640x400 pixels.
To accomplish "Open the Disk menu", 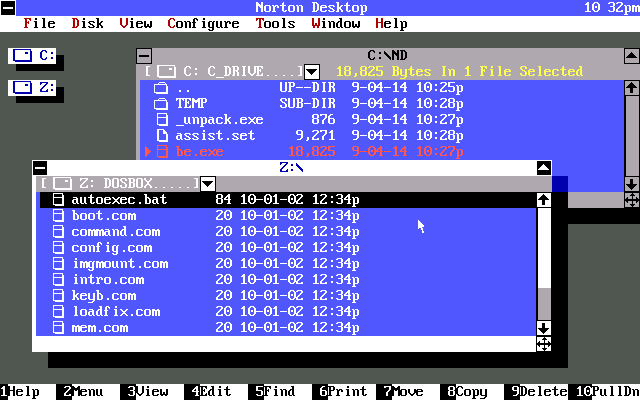I will 87,23.
